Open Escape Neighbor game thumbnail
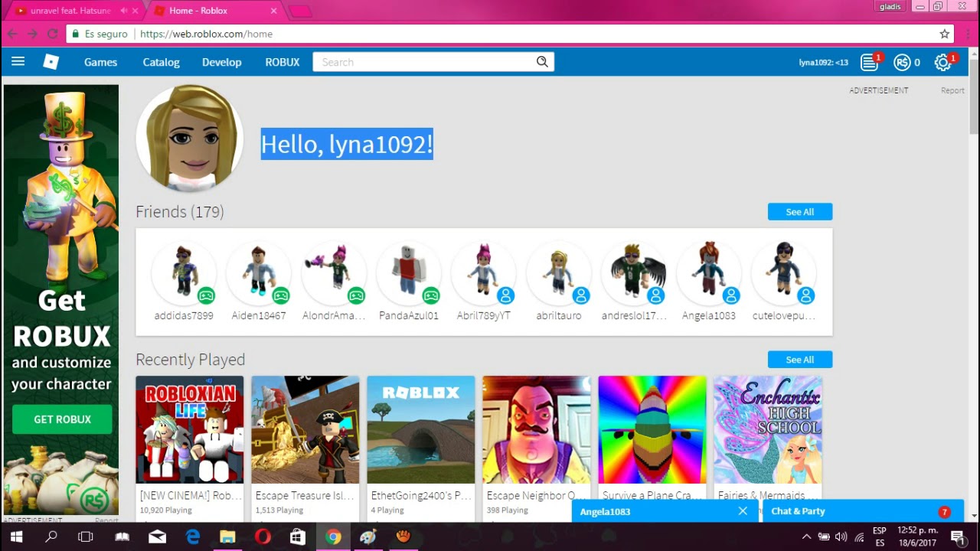This screenshot has height=551, width=980. click(537, 429)
